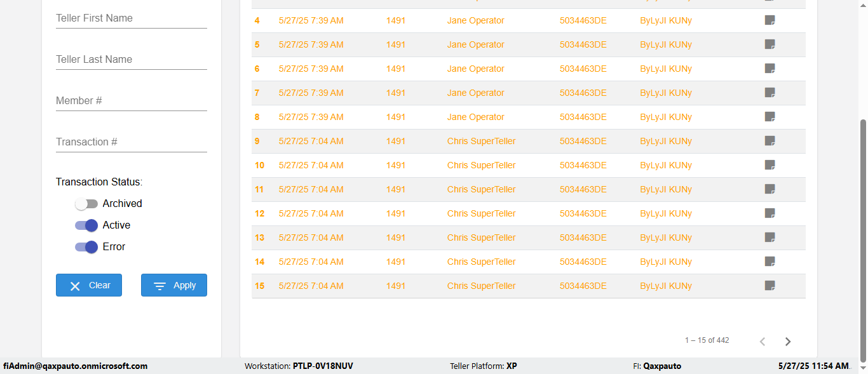Turn off the Active status toggle
Screen dimensions: 868x374
[86, 225]
